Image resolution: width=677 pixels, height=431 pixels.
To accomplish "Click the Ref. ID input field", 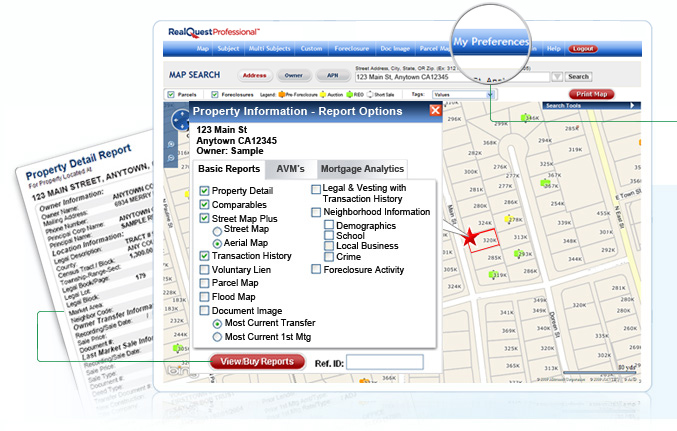I will tap(384, 362).
